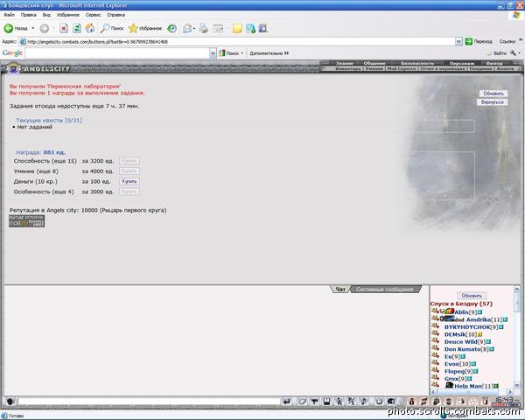Click the Google toolbar search input field
The height and width of the screenshot is (420, 525).
117,53
